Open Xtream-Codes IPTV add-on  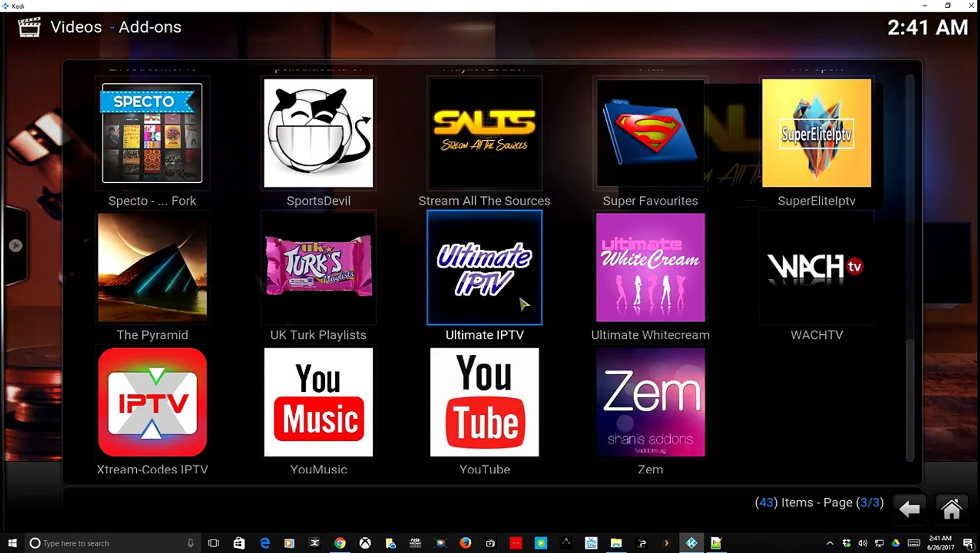pyautogui.click(x=152, y=402)
